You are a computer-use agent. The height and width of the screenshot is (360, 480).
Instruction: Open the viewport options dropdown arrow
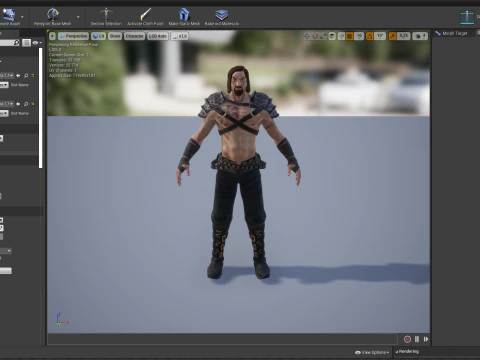[52, 36]
